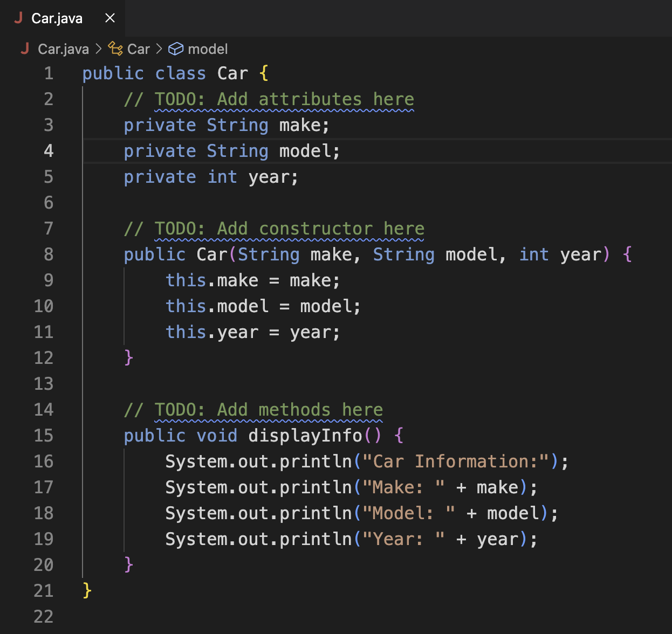Viewport: 672px width, 634px height.
Task: Place cursor on the private String make declaration
Action: 227,125
